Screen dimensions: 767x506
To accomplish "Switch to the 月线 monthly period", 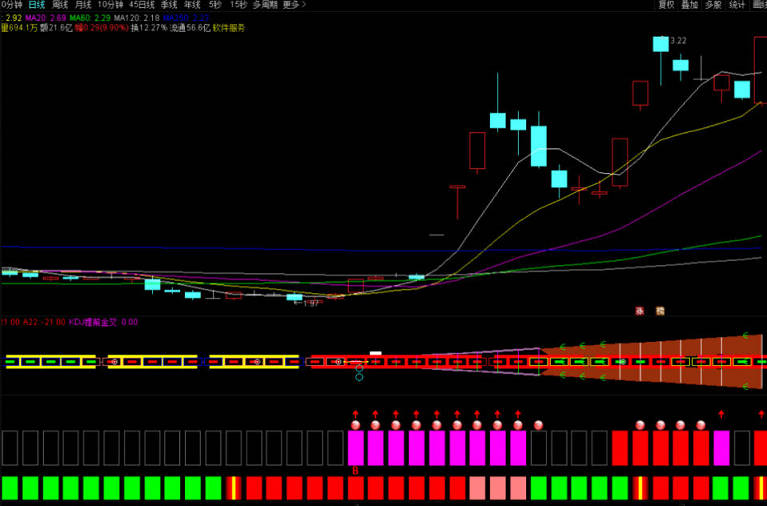I will 83,5.
